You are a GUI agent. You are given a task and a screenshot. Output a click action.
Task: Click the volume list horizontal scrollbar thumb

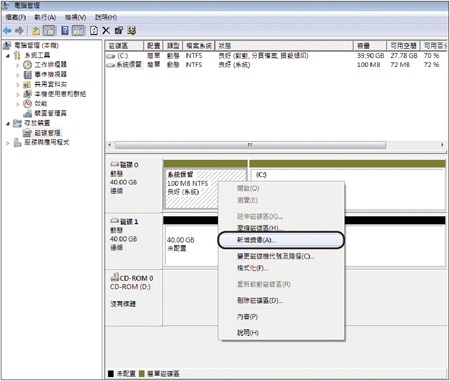(250, 145)
